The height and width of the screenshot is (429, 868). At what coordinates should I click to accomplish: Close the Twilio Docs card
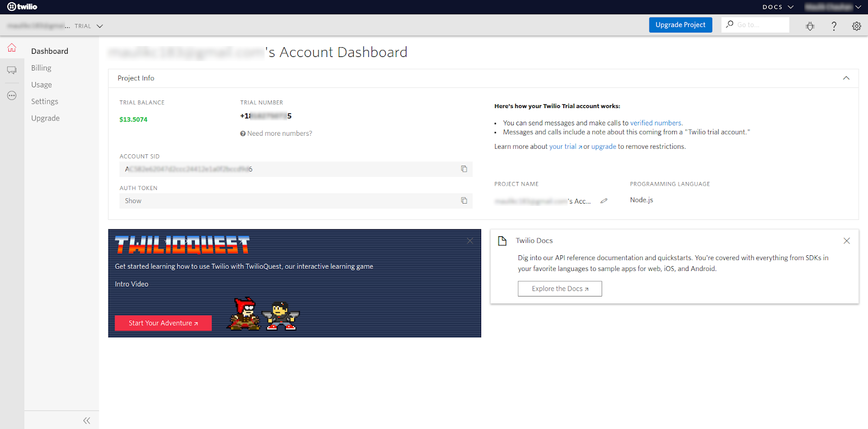(846, 241)
